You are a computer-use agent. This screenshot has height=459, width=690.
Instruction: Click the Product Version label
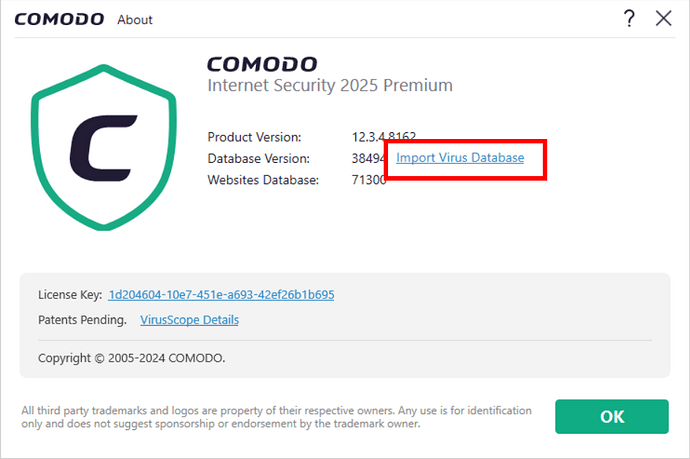(254, 137)
